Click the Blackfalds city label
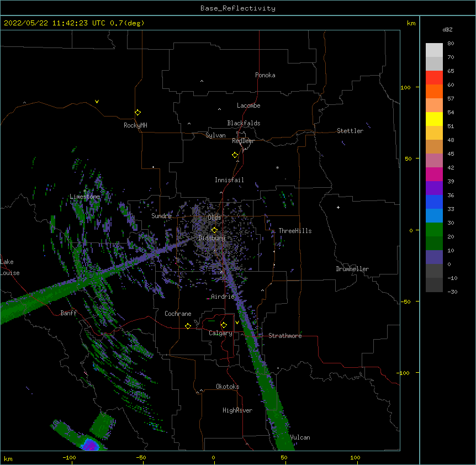 tap(244, 123)
